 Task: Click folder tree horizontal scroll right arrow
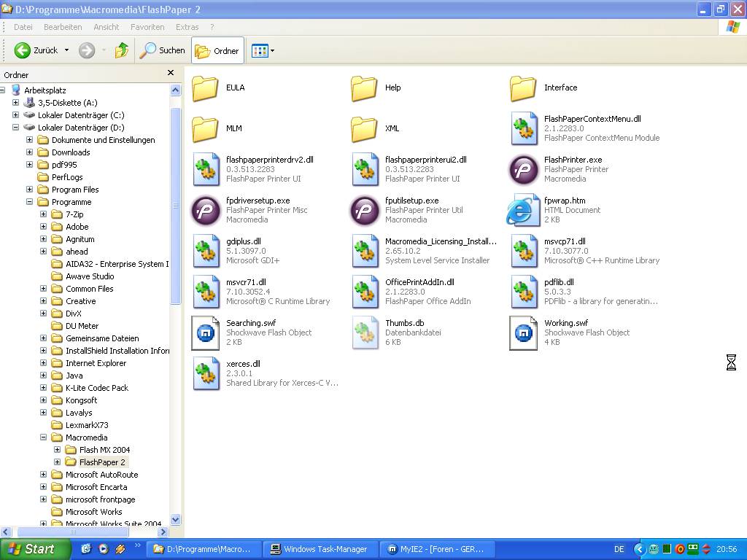click(163, 532)
